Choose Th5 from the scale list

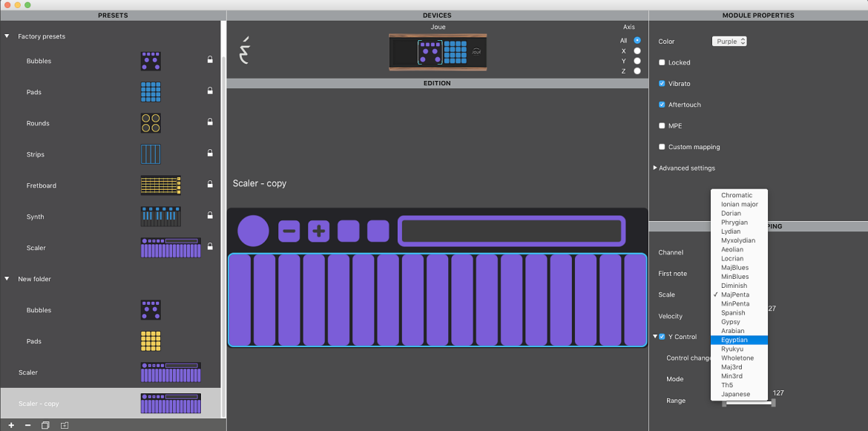click(739, 385)
